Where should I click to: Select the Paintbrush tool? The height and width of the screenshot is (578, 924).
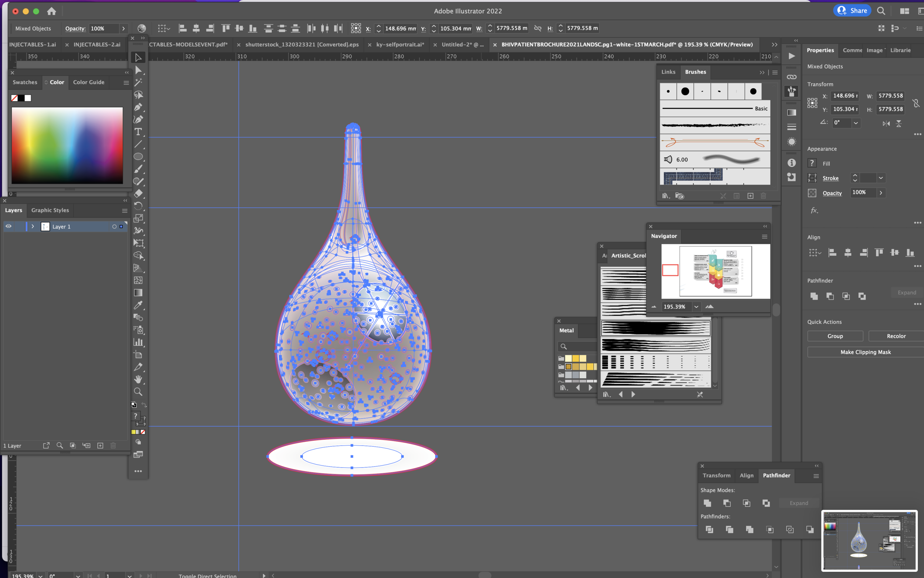point(138,169)
